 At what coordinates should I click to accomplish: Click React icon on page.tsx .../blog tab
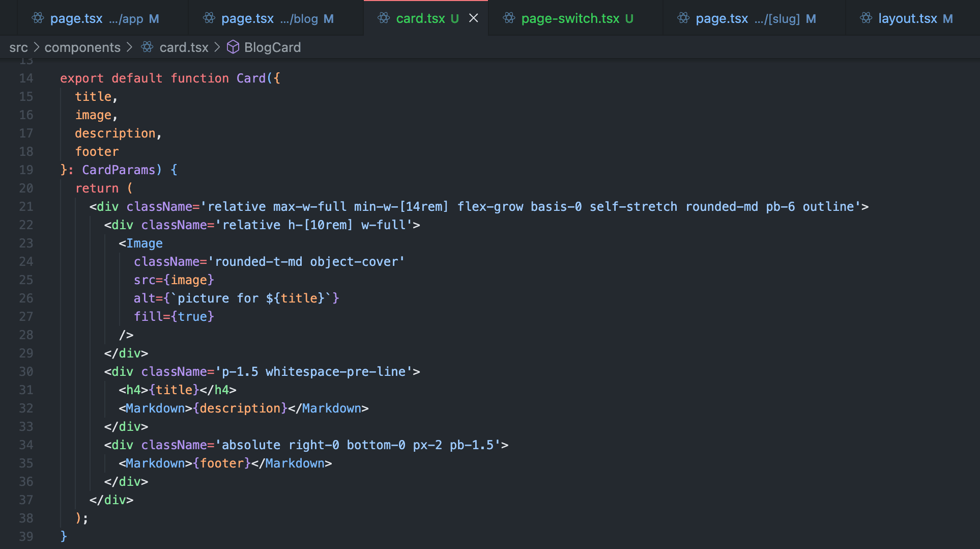209,18
